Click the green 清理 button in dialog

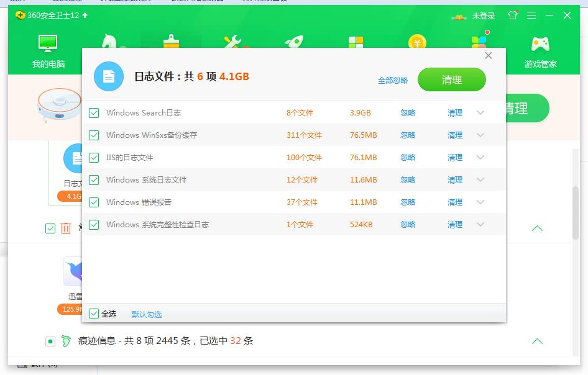[x=451, y=79]
